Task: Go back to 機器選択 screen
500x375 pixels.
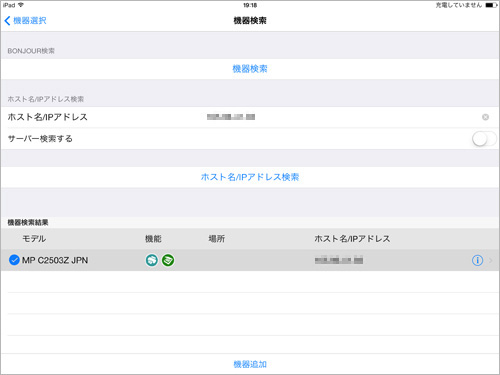Action: 25,21
